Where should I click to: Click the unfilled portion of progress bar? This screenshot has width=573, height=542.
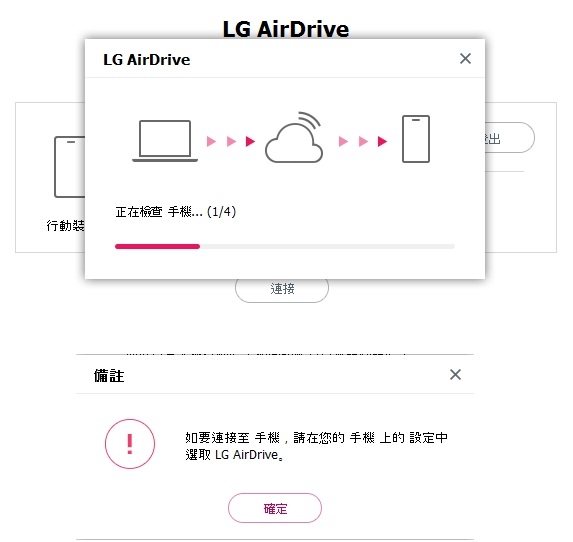click(x=327, y=246)
